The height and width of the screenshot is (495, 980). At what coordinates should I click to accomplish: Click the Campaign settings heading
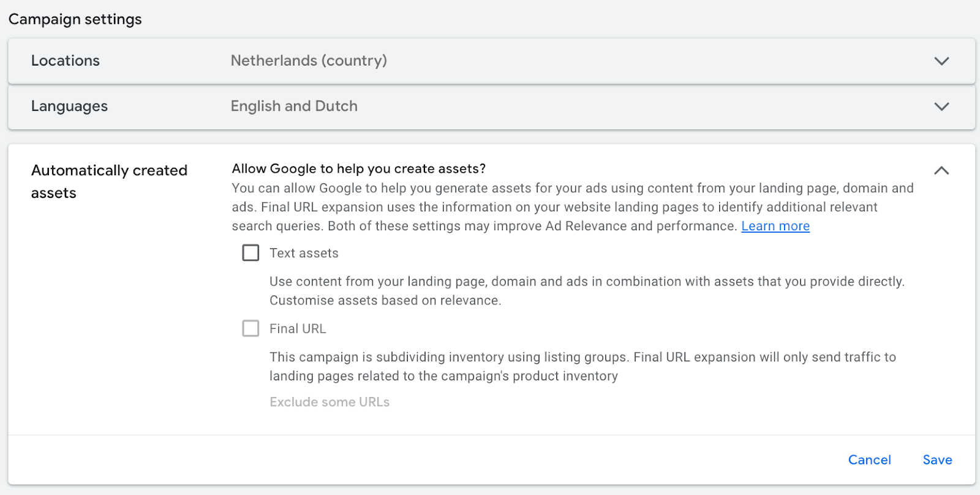coord(75,19)
